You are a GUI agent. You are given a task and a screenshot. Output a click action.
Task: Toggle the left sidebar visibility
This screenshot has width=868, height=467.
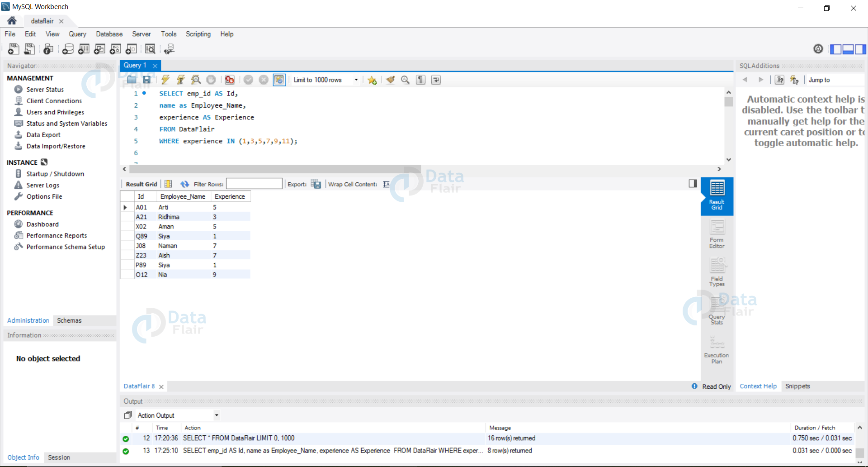point(835,49)
